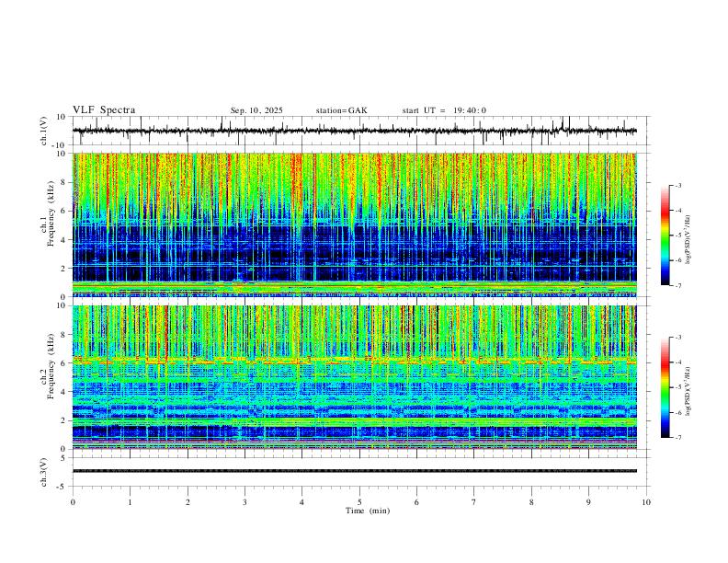The width and height of the screenshot is (728, 563).
Task: Click the ch.1 colorbar "log(PSD)" label
Action: [x=688, y=240]
